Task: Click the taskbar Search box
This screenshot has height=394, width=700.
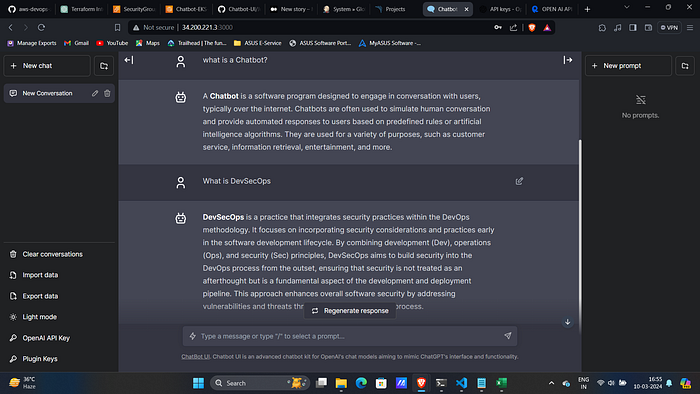Action: click(260, 383)
